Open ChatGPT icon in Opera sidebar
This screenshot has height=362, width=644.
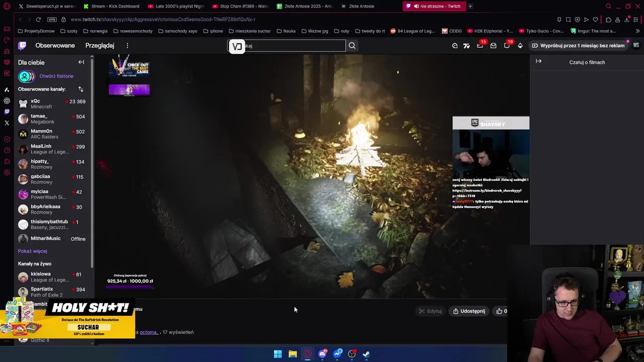click(7, 101)
